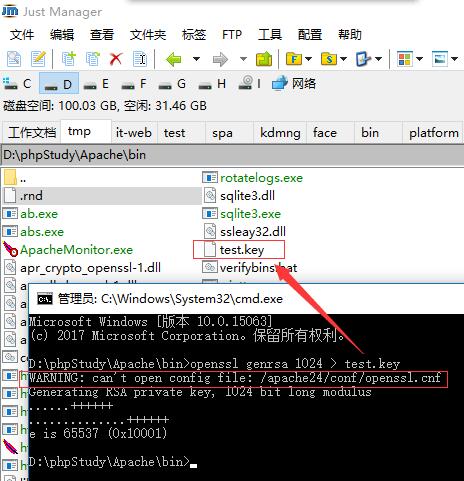464x481 pixels.
Task: Select drive G button
Action: click(172, 83)
